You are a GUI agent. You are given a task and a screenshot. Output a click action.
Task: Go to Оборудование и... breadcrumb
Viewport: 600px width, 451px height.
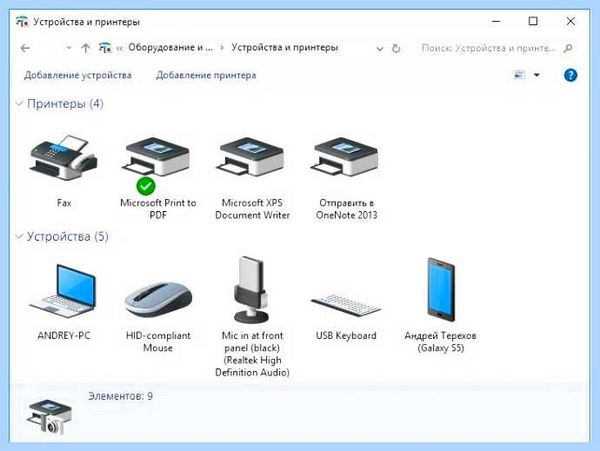(170, 47)
